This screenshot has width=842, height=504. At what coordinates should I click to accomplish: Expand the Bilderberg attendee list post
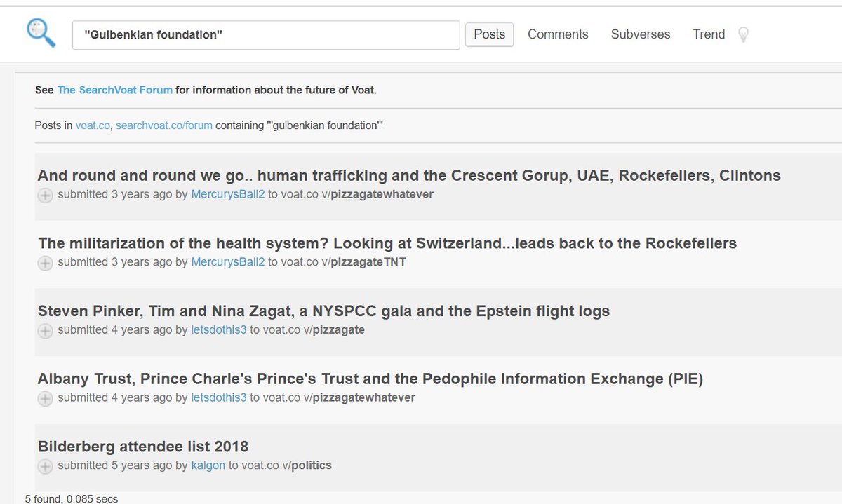[45, 466]
